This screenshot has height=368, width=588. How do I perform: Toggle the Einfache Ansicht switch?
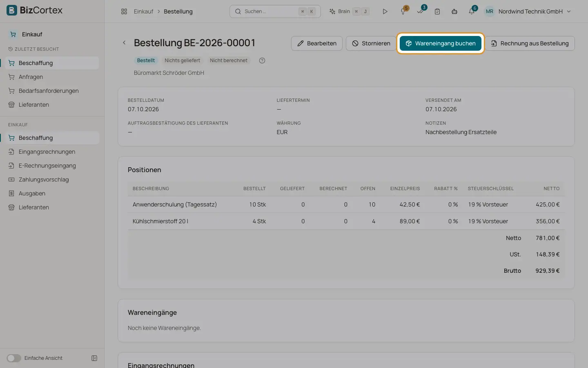(x=13, y=358)
